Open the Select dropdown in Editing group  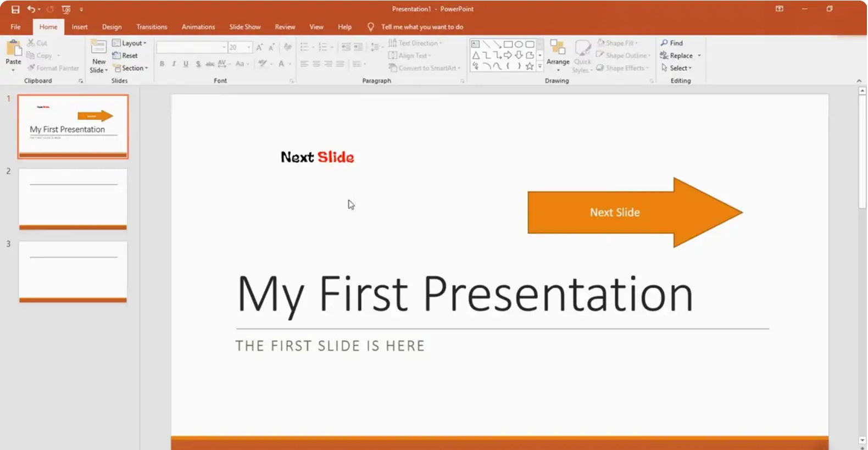(x=677, y=68)
